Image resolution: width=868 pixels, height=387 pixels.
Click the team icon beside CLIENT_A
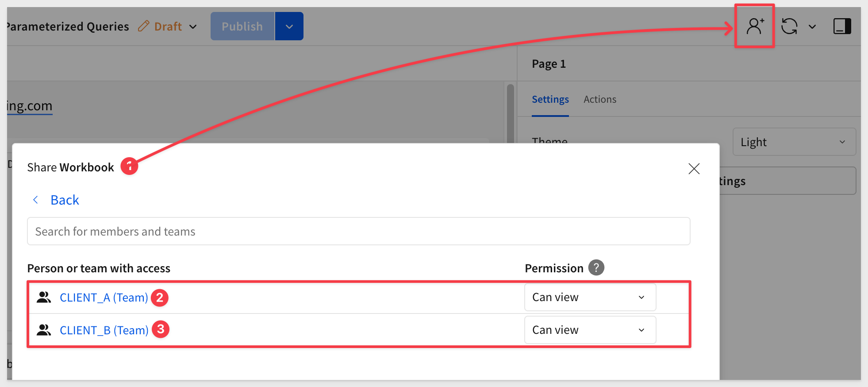(x=44, y=298)
